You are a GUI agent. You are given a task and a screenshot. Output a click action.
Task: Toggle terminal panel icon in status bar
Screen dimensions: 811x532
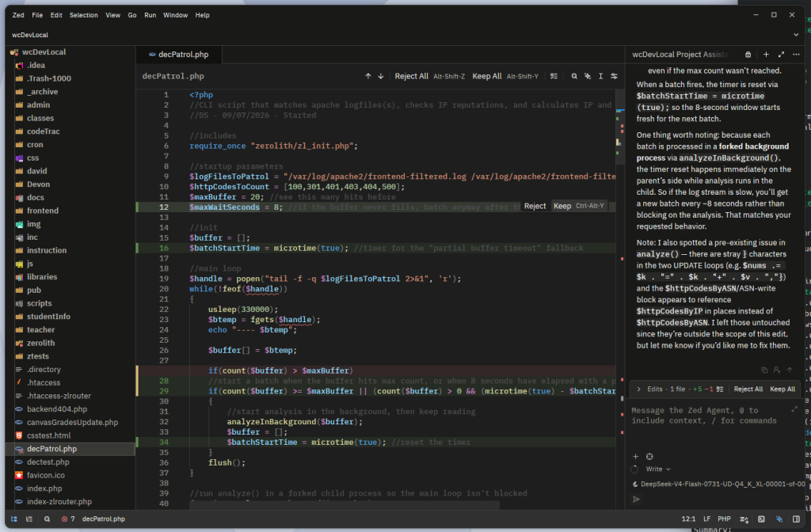point(761,519)
